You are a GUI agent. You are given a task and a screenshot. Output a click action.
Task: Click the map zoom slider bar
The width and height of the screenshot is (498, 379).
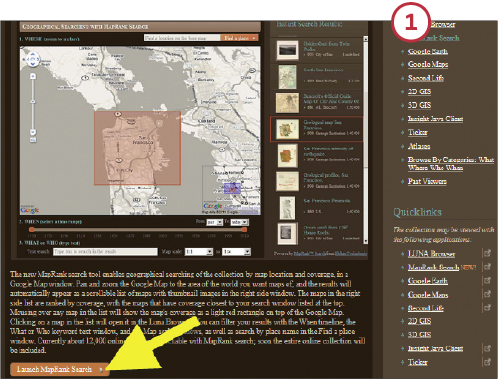[33, 104]
